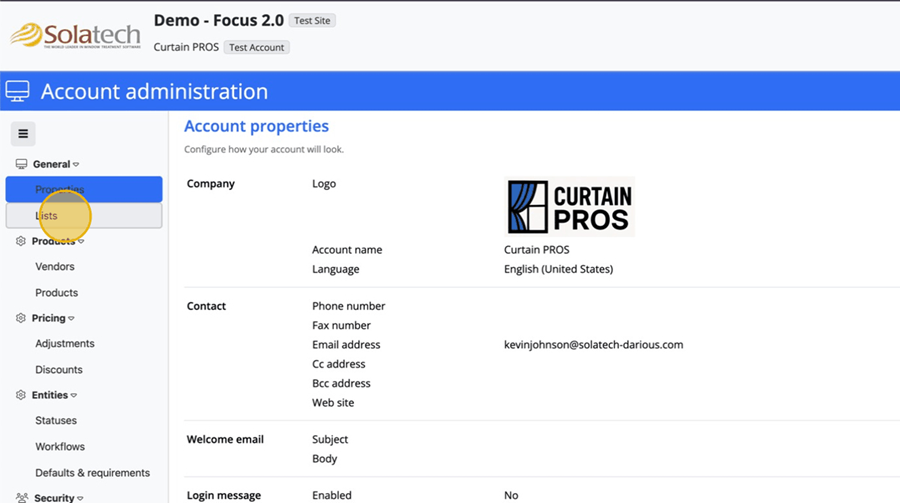The image size is (900, 503).
Task: Open Products sub-item in the sidebar
Action: click(56, 293)
